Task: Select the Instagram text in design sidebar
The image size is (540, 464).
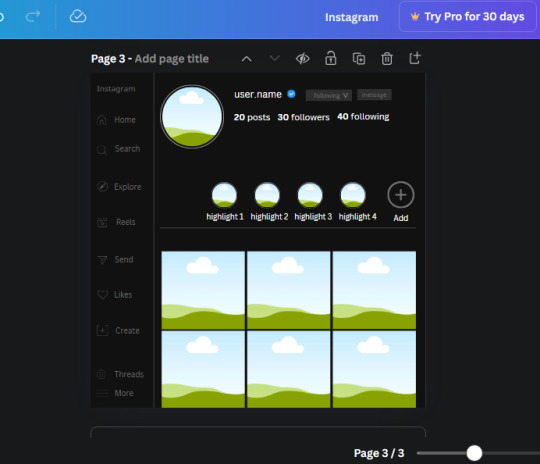Action: point(116,89)
